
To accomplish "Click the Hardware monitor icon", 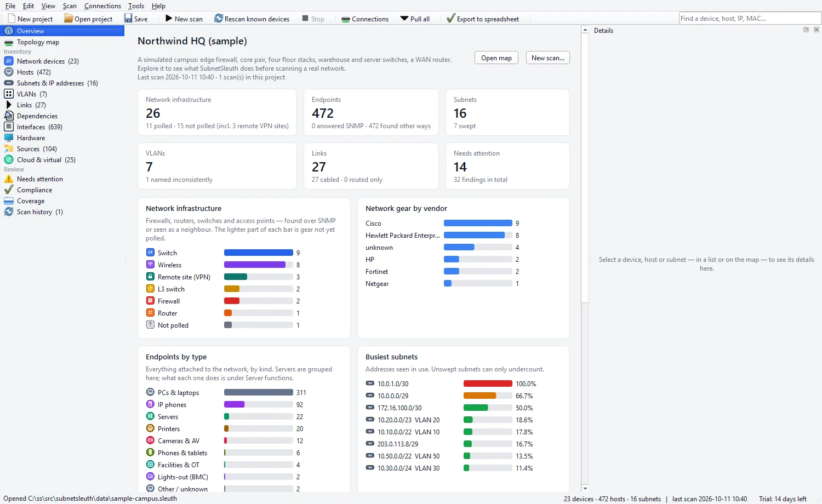I will point(9,138).
